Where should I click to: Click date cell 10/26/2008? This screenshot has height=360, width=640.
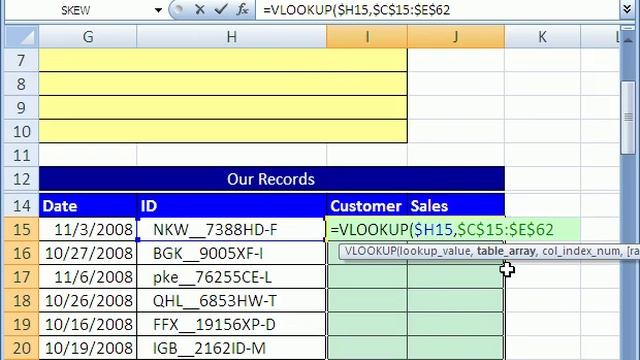click(x=88, y=300)
